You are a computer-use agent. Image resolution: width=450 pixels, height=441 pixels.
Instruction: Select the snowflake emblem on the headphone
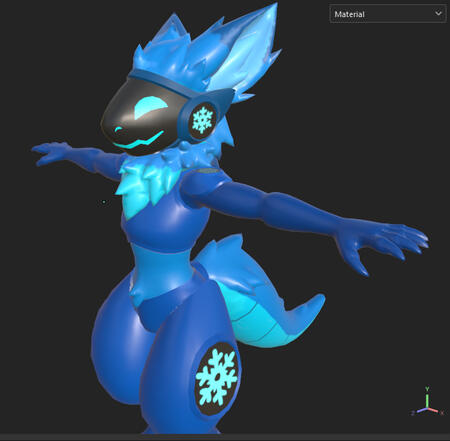[x=202, y=119]
